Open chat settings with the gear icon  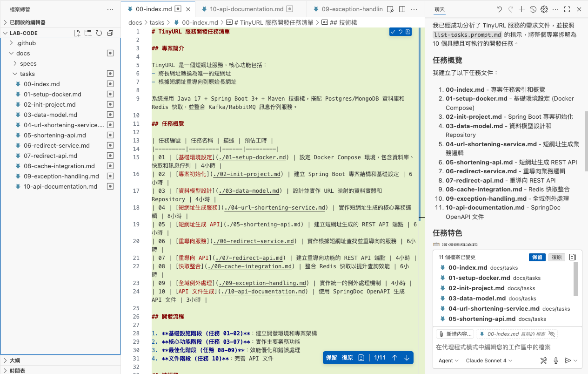pyautogui.click(x=544, y=9)
